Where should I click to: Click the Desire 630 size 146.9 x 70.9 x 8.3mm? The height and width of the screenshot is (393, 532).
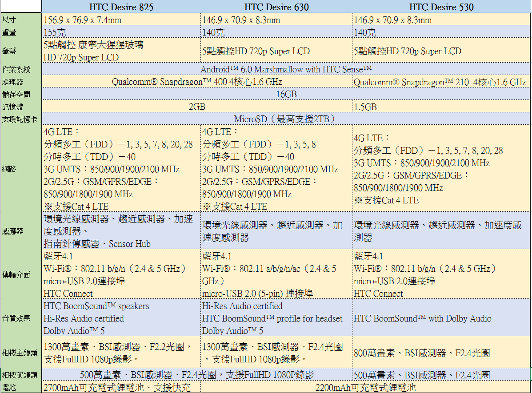(276, 20)
